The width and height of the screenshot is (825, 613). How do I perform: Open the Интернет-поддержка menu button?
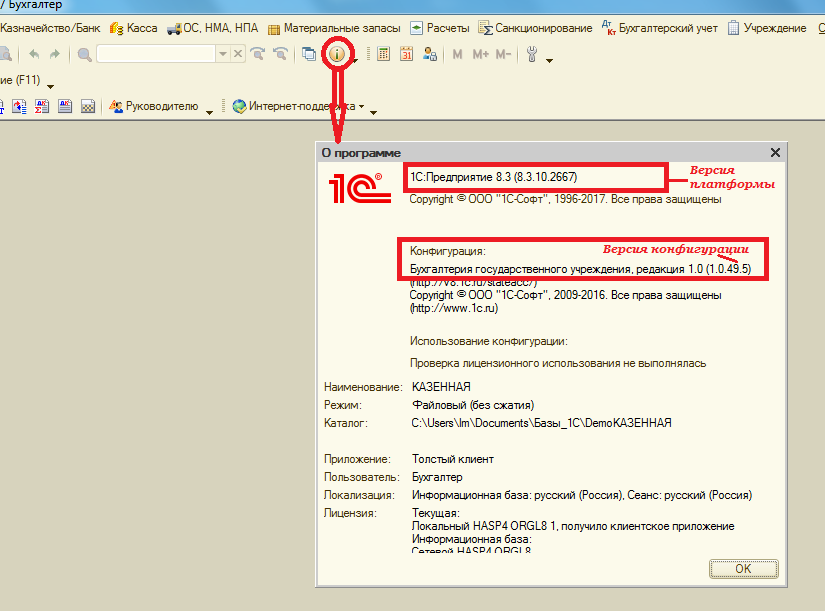coord(298,106)
